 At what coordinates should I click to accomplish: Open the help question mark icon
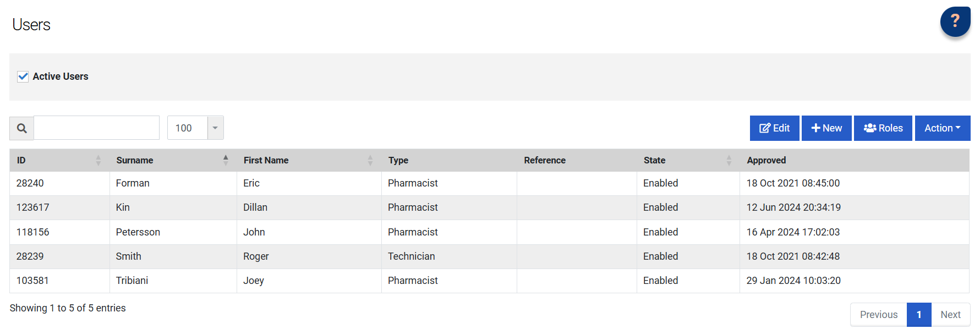pos(955,21)
